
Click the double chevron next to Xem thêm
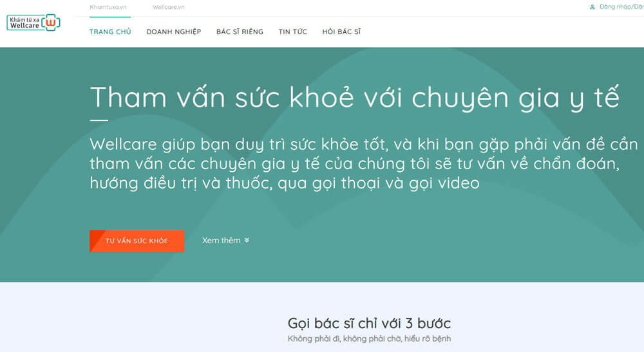(x=247, y=241)
